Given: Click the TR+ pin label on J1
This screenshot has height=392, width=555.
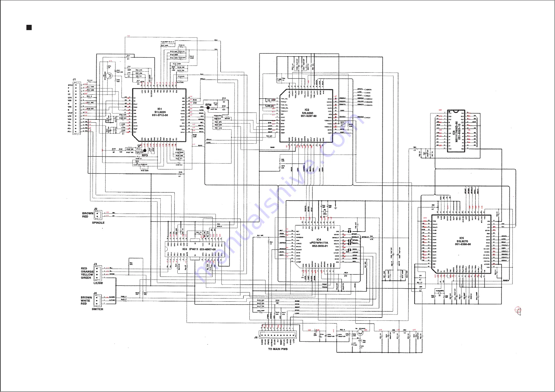Looking at the screenshot, I should click(x=70, y=125).
